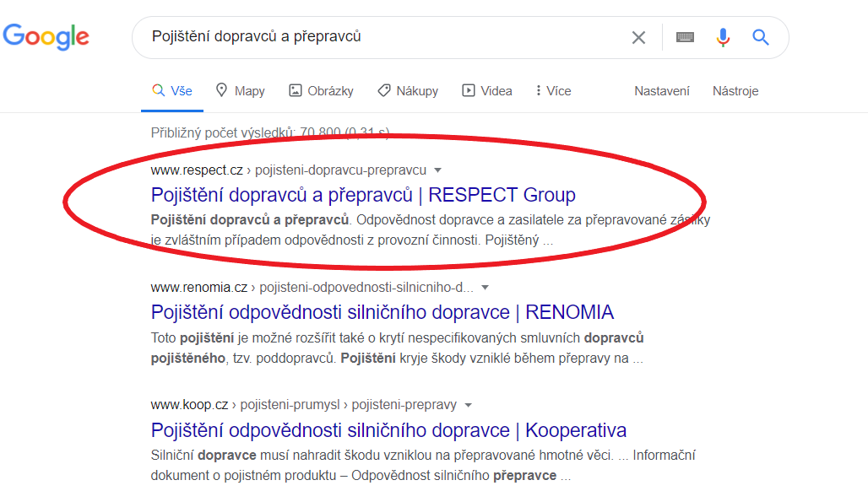Screen dimensions: 868x491
Task: Click the Více three-dots icon
Action: (538, 90)
